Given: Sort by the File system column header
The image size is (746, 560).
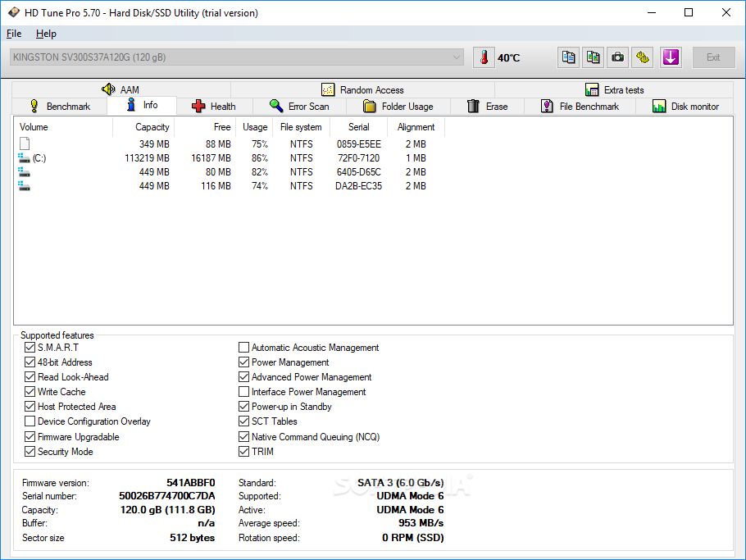Looking at the screenshot, I should (x=301, y=127).
